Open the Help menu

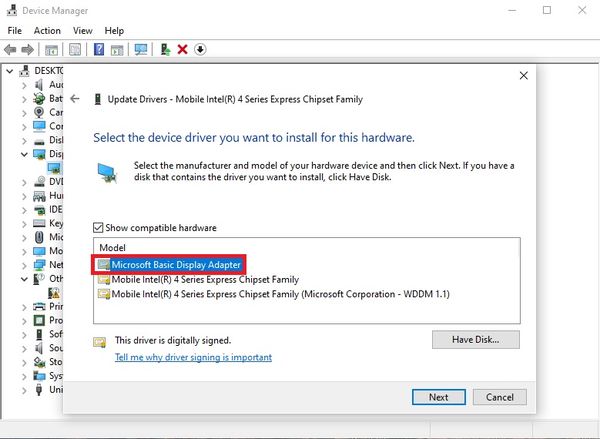(114, 31)
